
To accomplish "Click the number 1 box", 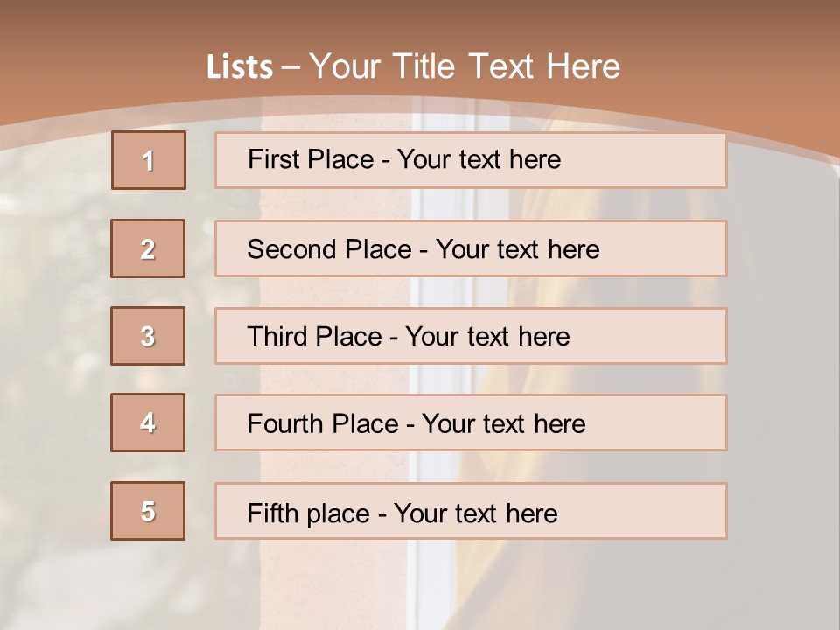I will [149, 160].
